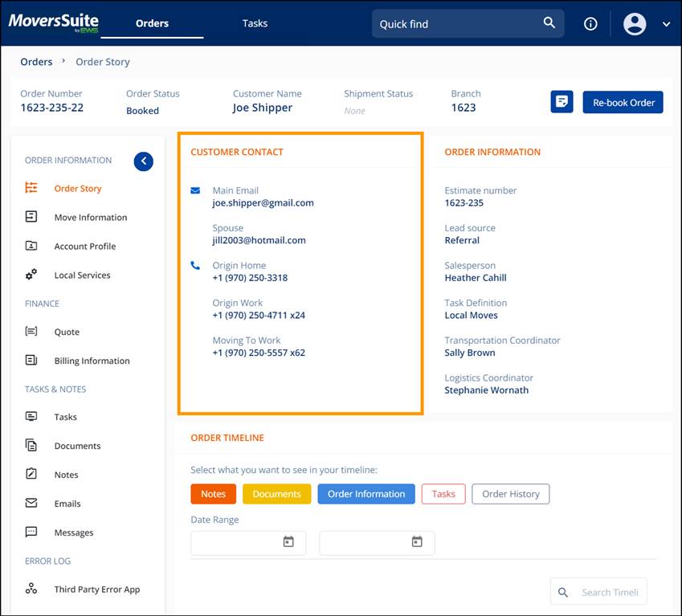This screenshot has width=682, height=616.
Task: Switch to the Tasks tab in the top navigation
Action: [x=255, y=23]
